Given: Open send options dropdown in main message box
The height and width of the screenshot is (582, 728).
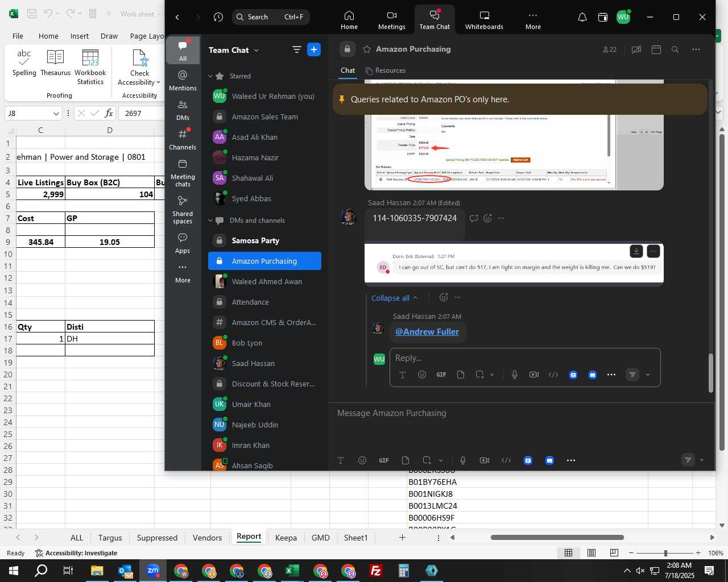Looking at the screenshot, I should click(701, 460).
